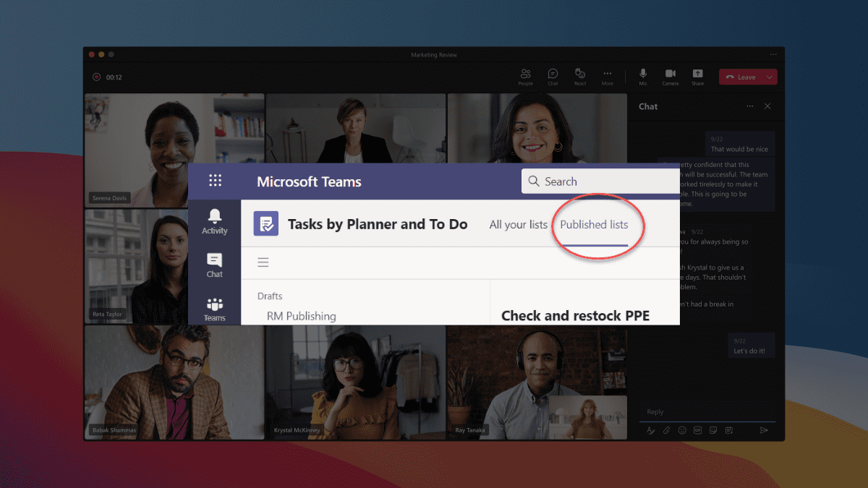Attach a file using the paperclip icon

tap(666, 430)
